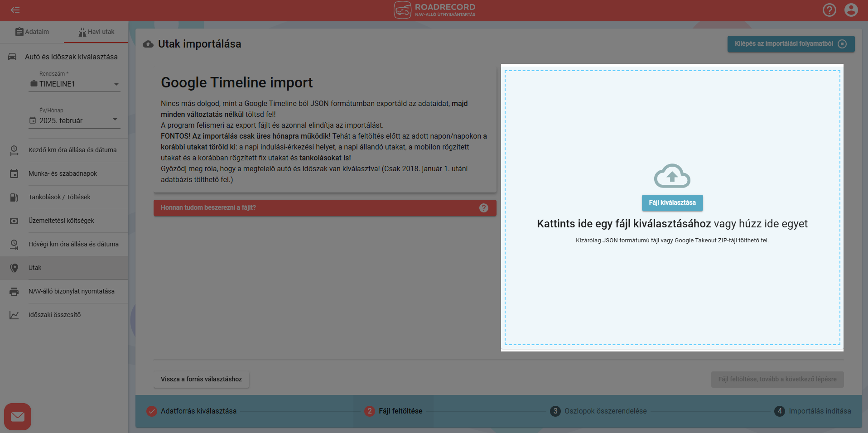Click the Oszlopok összerendelése step label
868x433 pixels.
coord(606,411)
